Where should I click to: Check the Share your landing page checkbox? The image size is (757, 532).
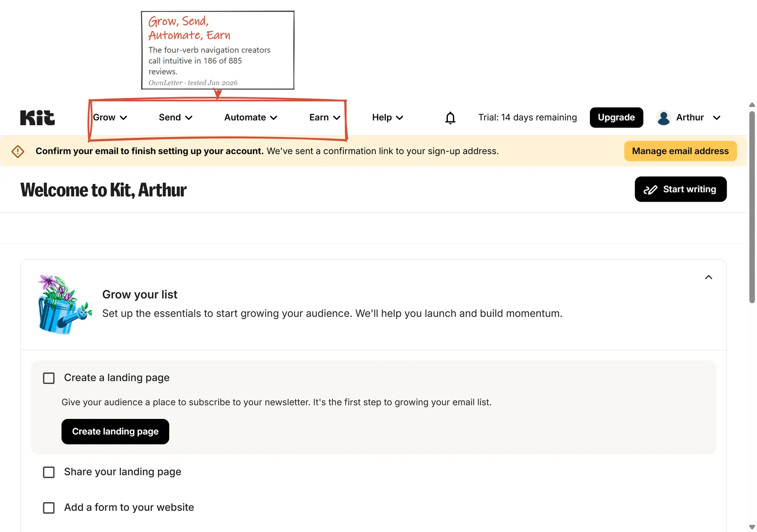49,472
